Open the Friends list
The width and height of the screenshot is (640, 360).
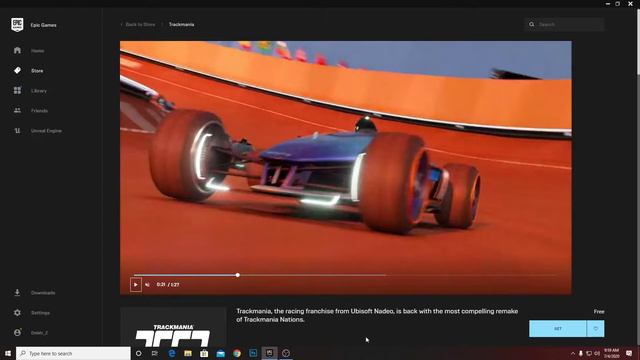(x=39, y=111)
